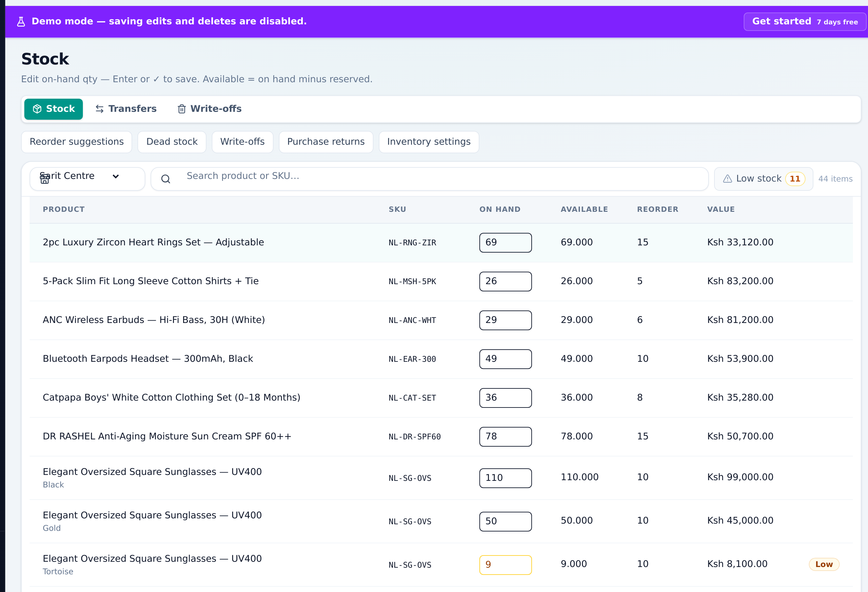
Task: Focus the Search product or SKU field
Action: point(429,179)
